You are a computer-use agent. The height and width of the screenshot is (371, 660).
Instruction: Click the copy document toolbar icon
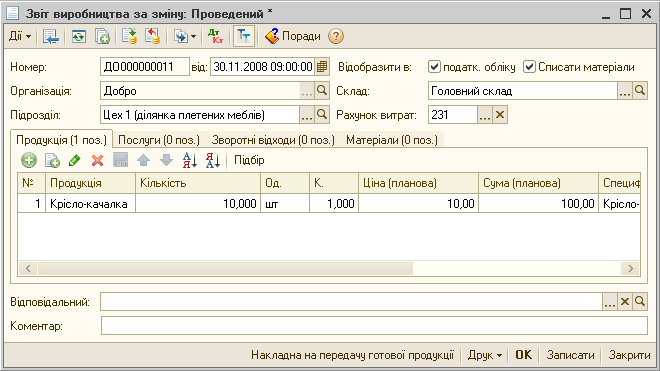pyautogui.click(x=102, y=36)
